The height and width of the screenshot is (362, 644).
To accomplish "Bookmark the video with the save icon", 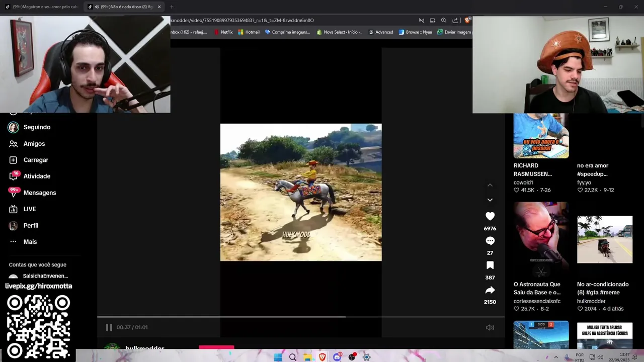I will 490,265.
